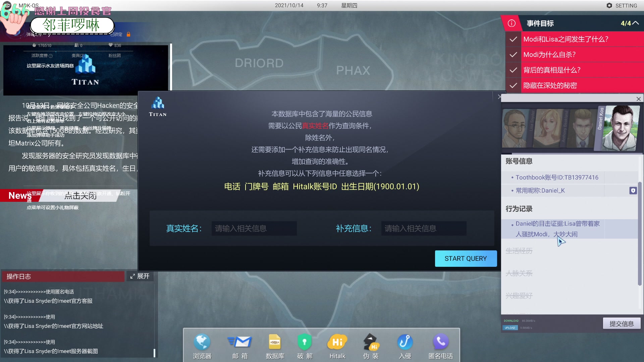This screenshot has width=644, height=362.
Task: Launch the 数据库 database tool
Action: 275,346
